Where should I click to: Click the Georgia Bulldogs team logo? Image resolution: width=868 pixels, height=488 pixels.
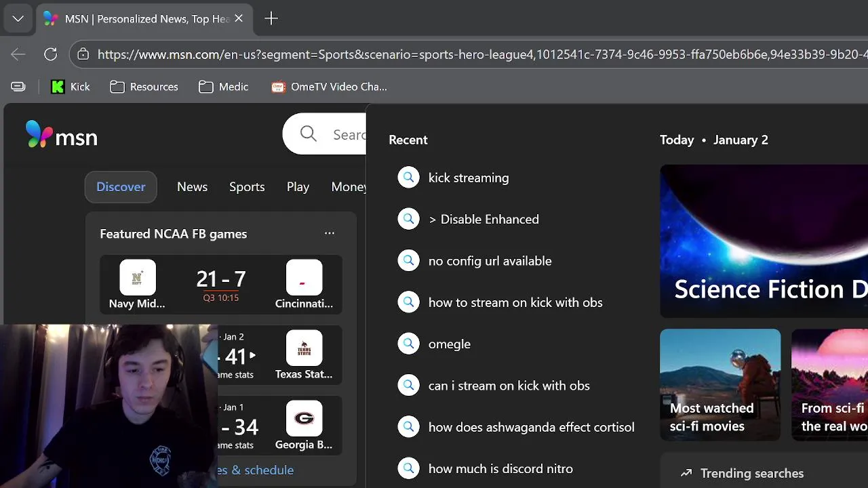click(x=304, y=419)
